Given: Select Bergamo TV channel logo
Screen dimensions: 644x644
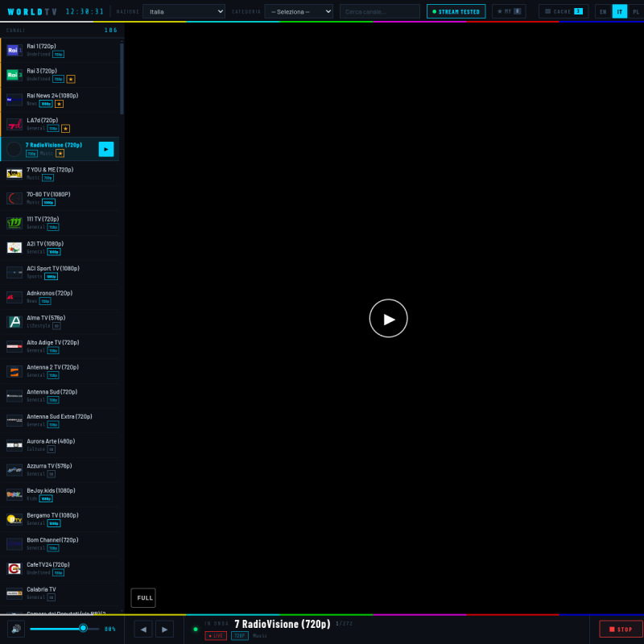Looking at the screenshot, I should pos(14,519).
